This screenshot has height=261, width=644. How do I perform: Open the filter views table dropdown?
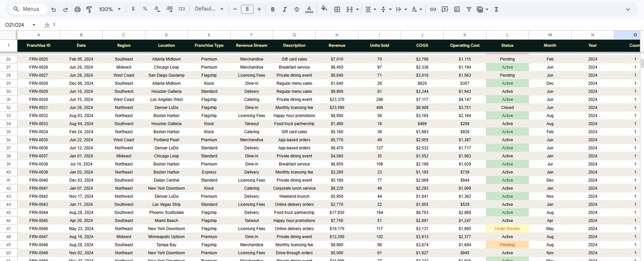[482, 9]
